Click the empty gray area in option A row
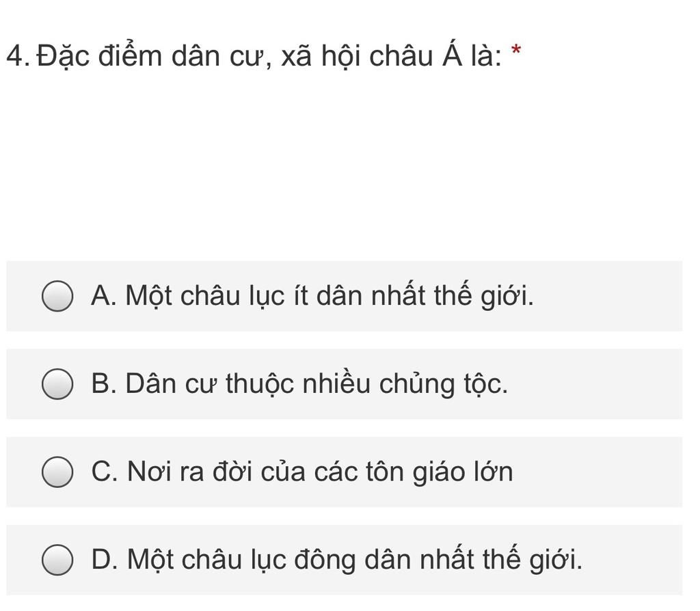This screenshot has height=611, width=700. (607, 296)
